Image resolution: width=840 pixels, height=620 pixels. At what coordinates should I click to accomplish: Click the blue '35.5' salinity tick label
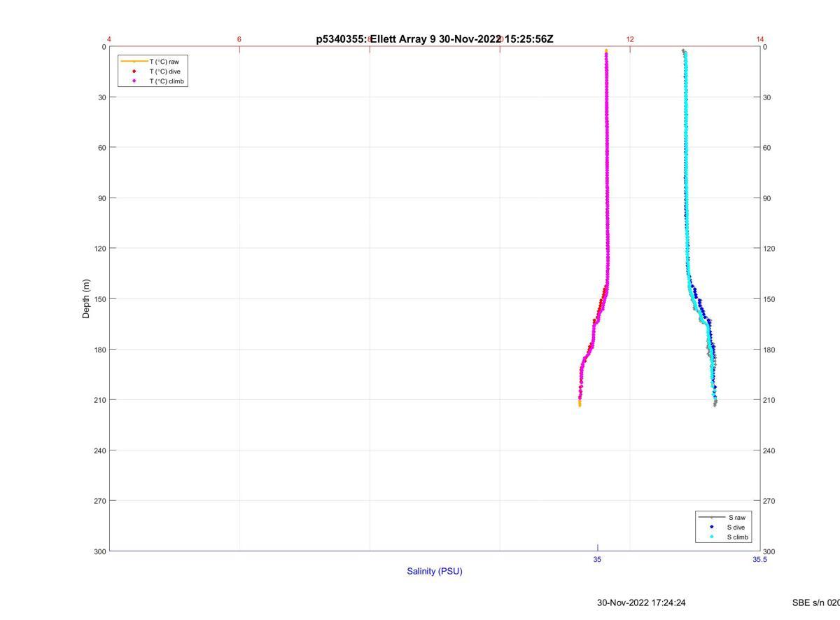pos(759,560)
